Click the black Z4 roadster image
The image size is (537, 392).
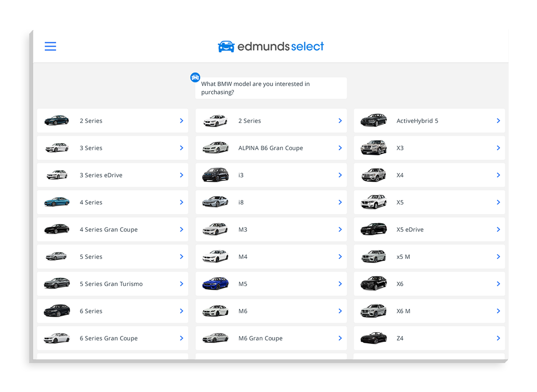click(x=374, y=338)
